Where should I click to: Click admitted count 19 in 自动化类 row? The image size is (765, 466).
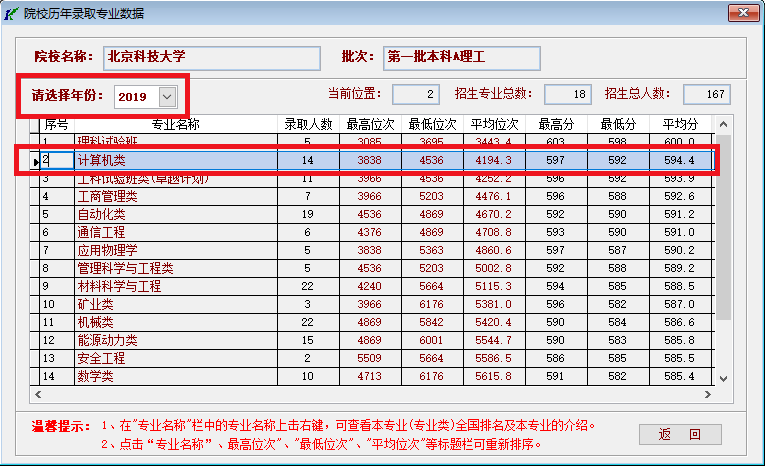[x=308, y=215]
